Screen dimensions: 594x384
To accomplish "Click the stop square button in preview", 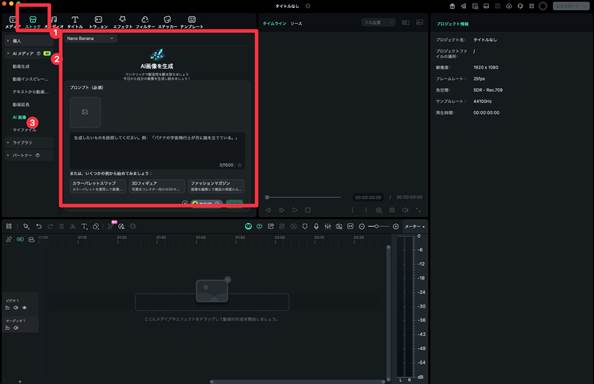I will (x=308, y=210).
